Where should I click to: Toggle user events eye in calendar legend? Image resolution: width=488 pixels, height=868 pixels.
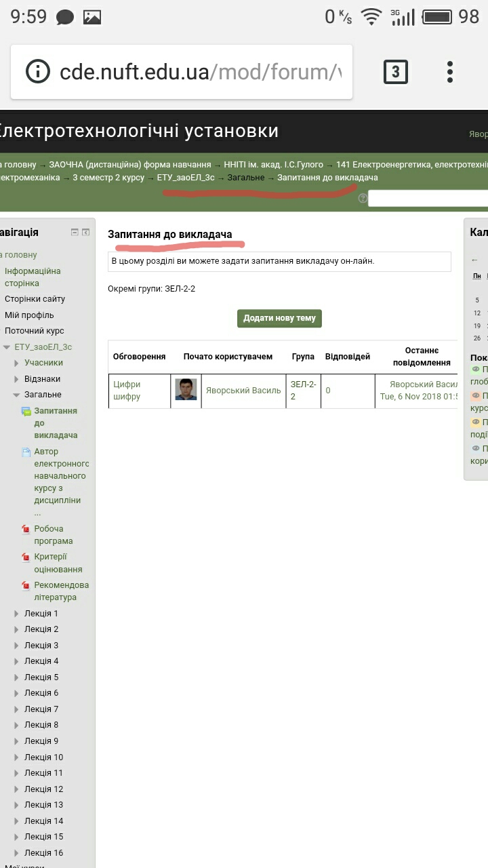point(476,448)
